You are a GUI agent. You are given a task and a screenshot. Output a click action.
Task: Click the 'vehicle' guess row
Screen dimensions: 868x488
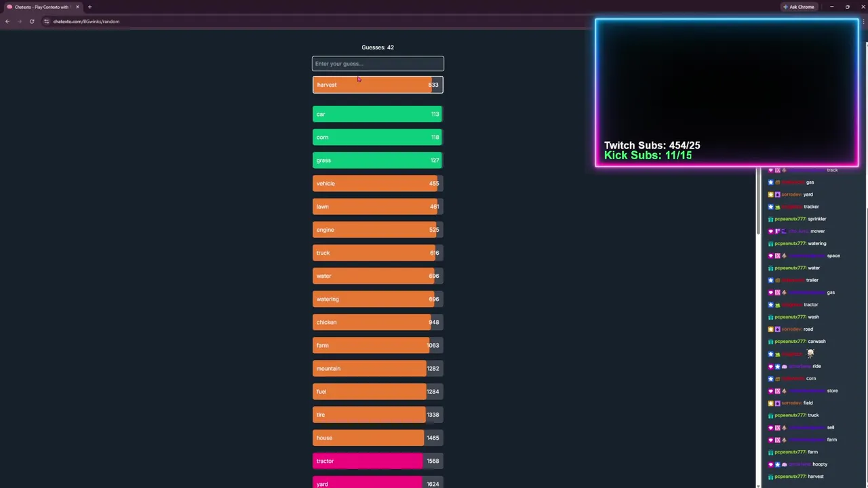378,183
